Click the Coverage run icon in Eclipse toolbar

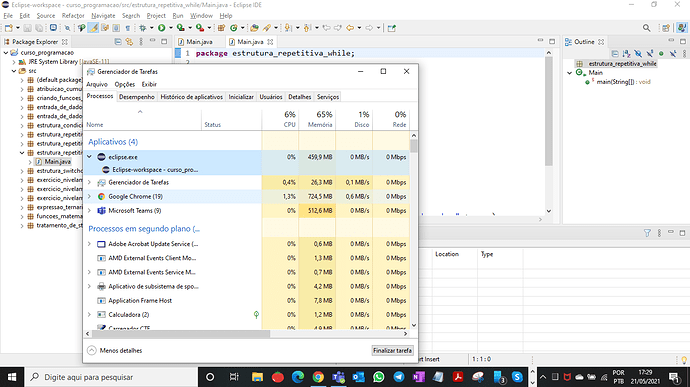click(180, 28)
